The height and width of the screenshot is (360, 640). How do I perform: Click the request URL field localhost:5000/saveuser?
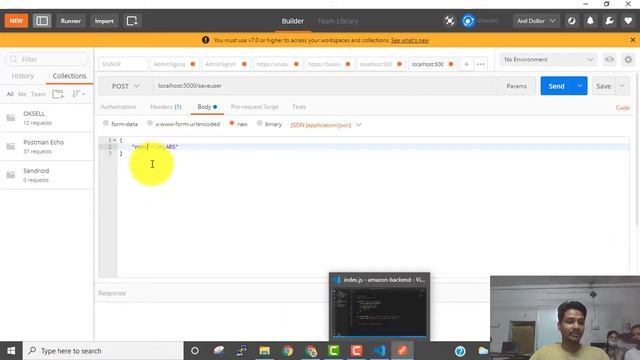pyautogui.click(x=325, y=86)
